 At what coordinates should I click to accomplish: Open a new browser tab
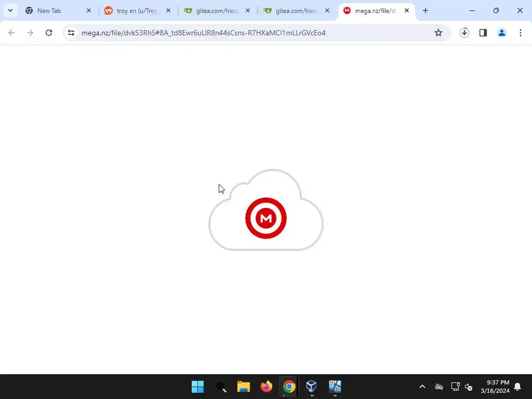pos(425,11)
